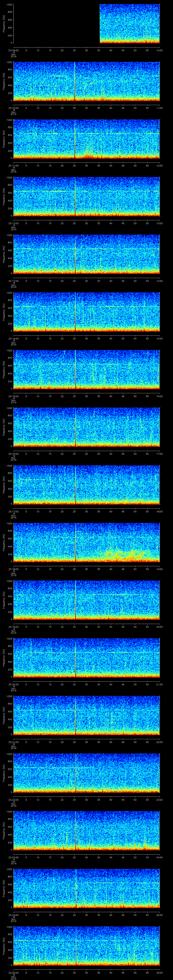The height and width of the screenshot is (980, 173).
Task: Click the 20:10:00 time axis label
Action: tap(13, 108)
